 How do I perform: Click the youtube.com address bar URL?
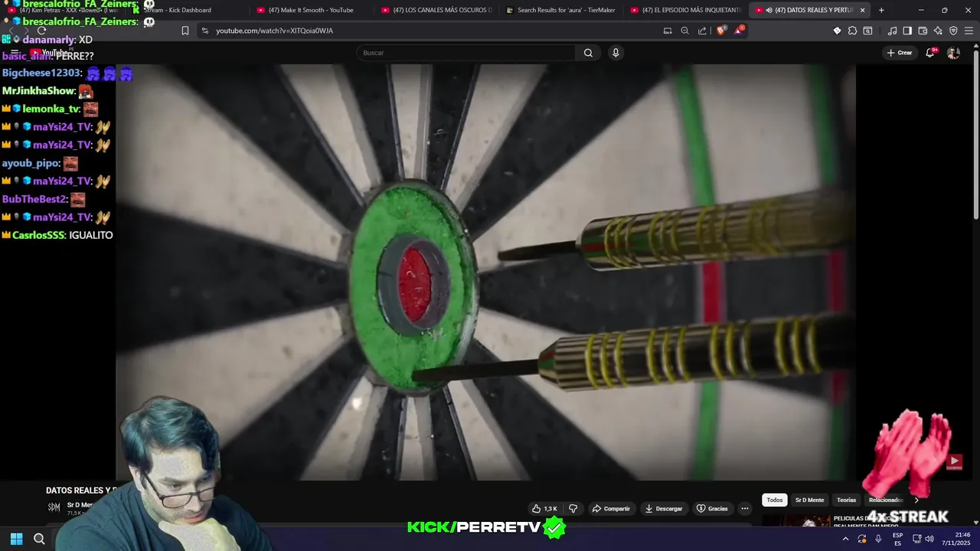click(274, 31)
